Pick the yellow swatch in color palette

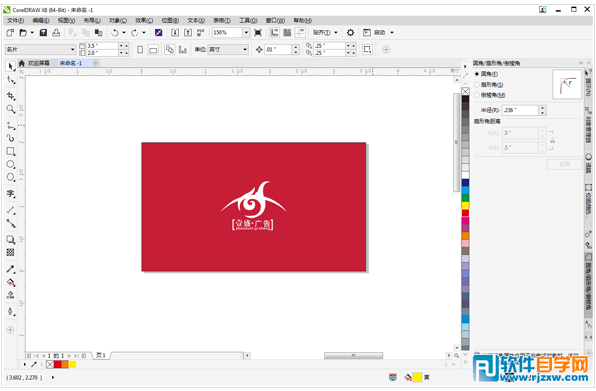point(465,205)
